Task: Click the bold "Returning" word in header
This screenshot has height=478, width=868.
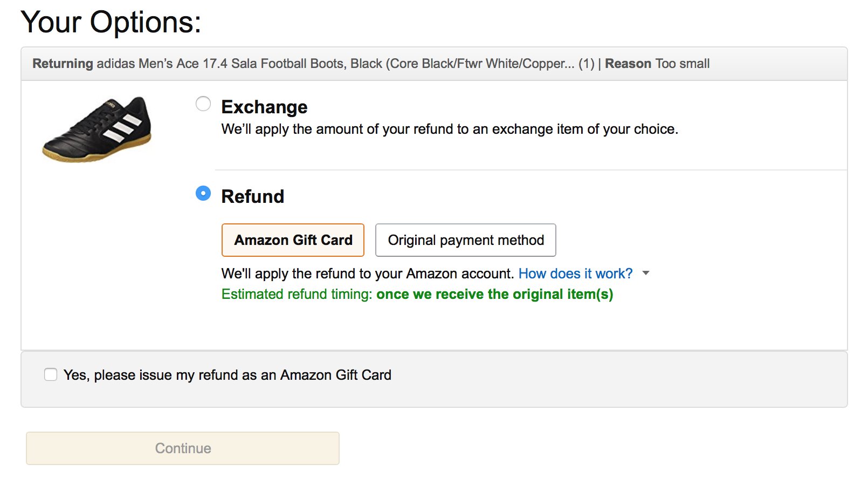Action: pos(63,64)
